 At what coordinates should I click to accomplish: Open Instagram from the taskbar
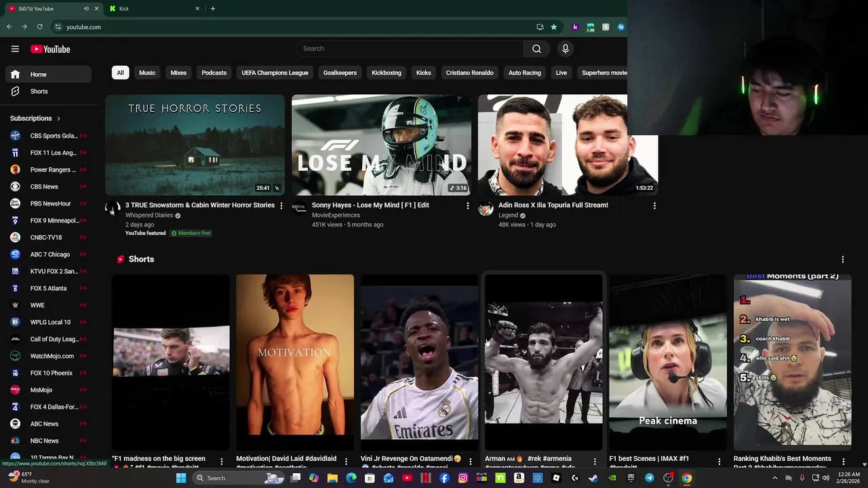tap(462, 478)
